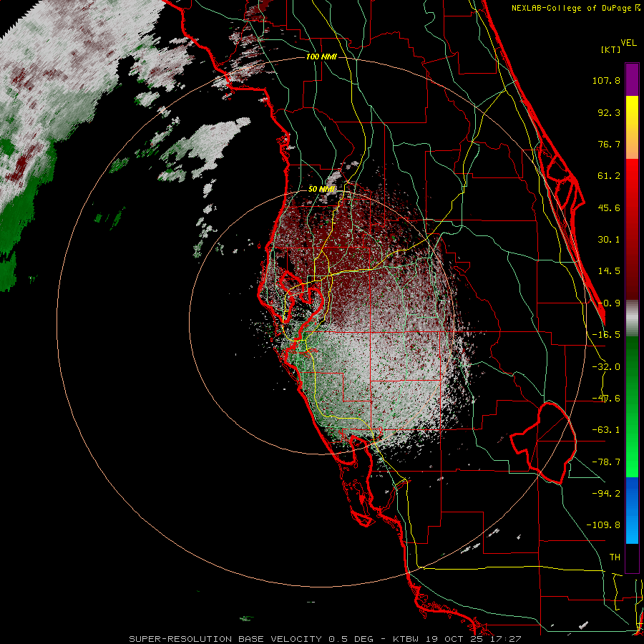Pick the blue segment of the color bar

click(x=632, y=510)
